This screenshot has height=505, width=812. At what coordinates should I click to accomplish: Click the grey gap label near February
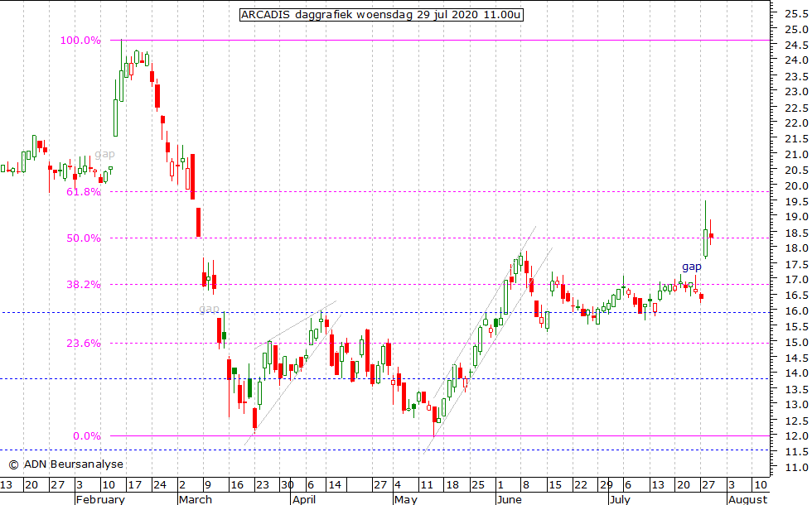coord(104,154)
